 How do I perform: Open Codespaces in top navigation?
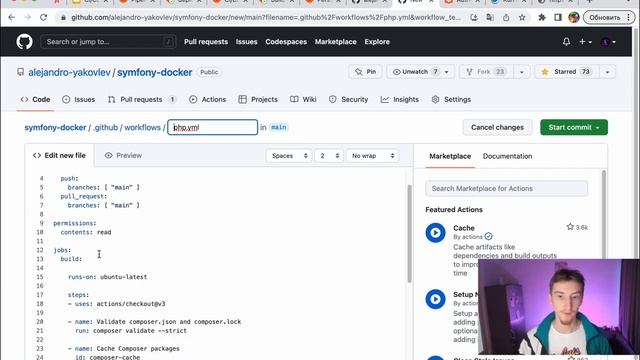pos(286,42)
